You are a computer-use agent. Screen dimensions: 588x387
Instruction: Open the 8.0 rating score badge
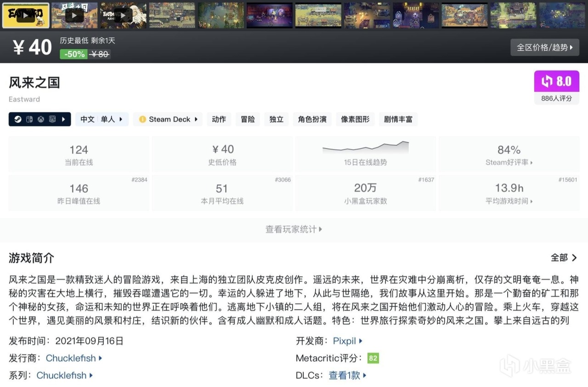tap(556, 81)
